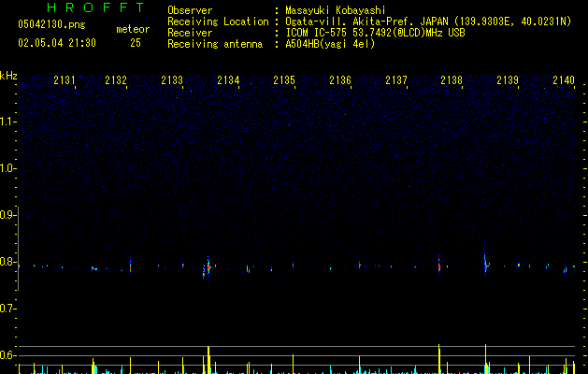
Task: Click time marker 2139
Action: (x=508, y=79)
